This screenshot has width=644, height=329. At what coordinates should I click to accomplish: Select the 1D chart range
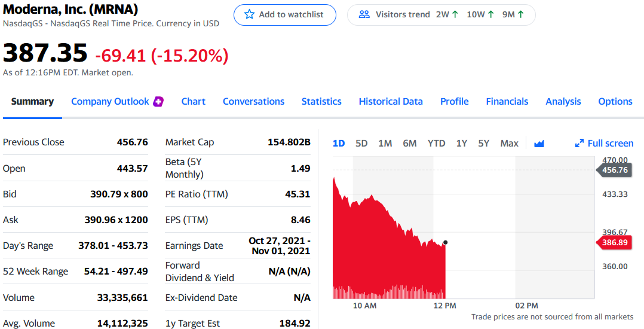point(338,143)
